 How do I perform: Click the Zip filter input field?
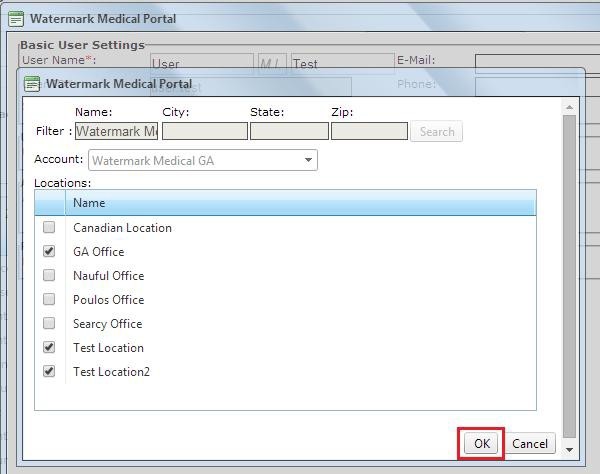tap(369, 131)
